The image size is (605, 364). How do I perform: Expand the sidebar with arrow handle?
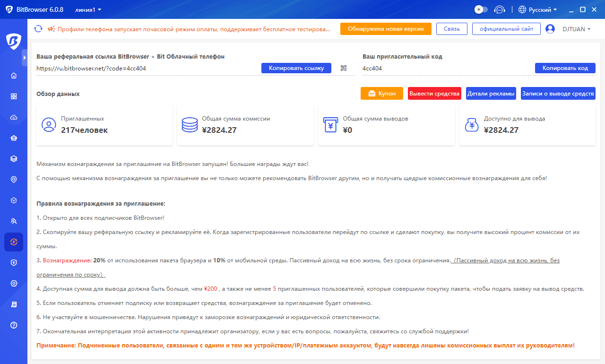click(x=25, y=57)
